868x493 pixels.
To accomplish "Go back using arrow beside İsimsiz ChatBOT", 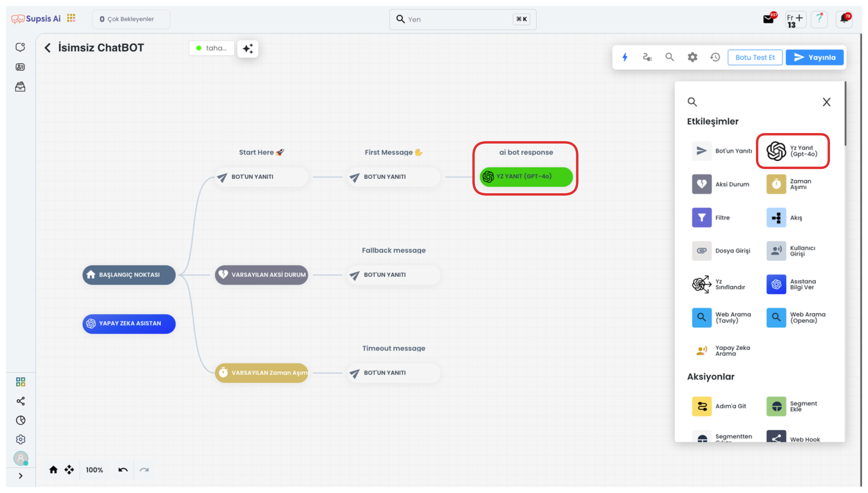I will tap(47, 48).
